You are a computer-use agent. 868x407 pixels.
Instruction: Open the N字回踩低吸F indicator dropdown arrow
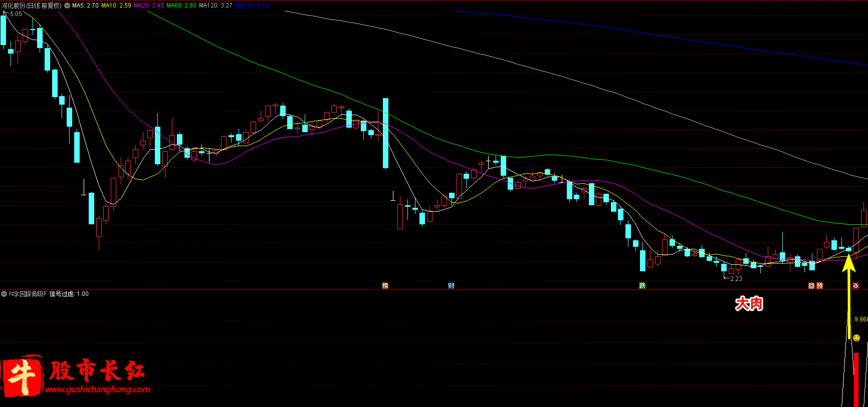[x=4, y=294]
